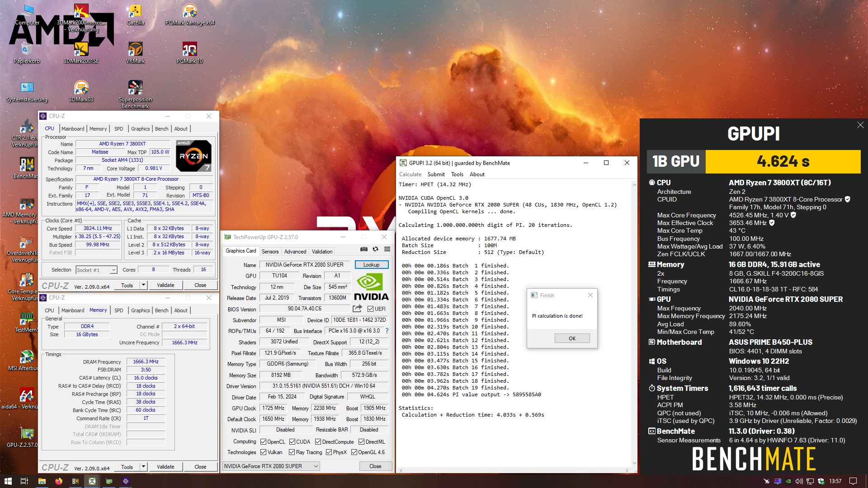The image size is (868, 488).
Task: Toggle the OpenCL checkbox
Action: coord(263,442)
